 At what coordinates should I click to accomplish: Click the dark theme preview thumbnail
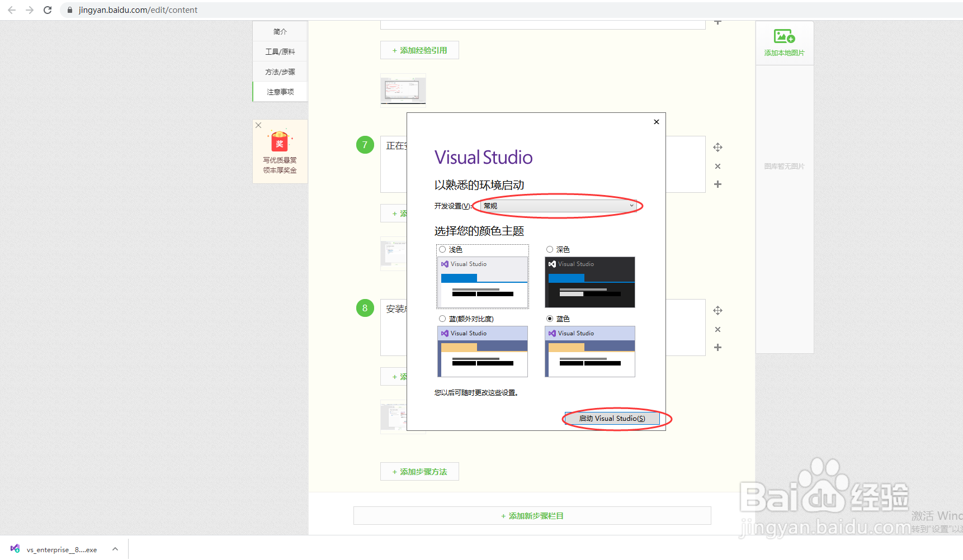[x=590, y=282]
